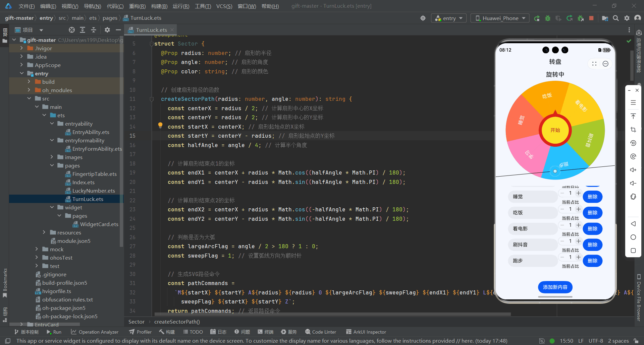Toggle fold marker at createSectorPath line

click(x=152, y=99)
